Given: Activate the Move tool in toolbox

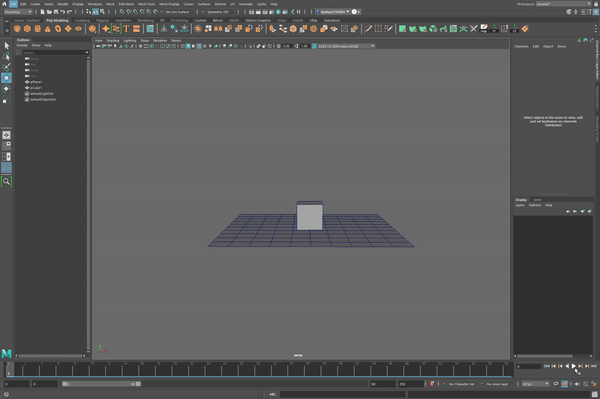Looking at the screenshot, I should [7, 78].
